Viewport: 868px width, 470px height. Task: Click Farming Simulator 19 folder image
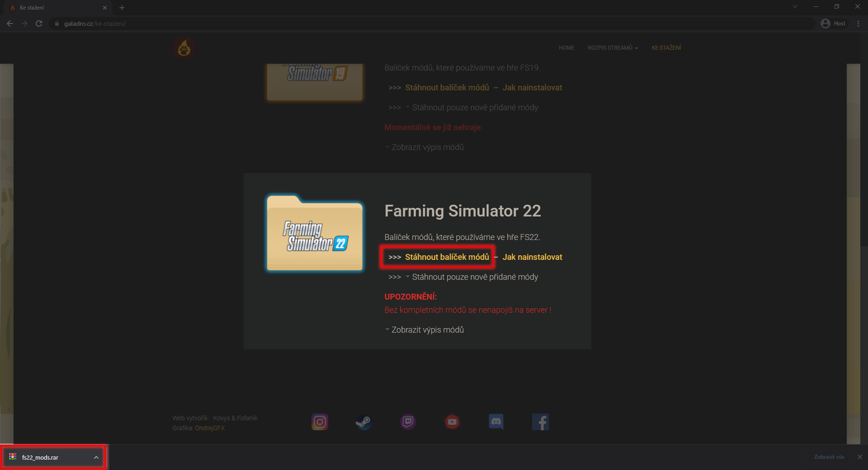pyautogui.click(x=315, y=82)
